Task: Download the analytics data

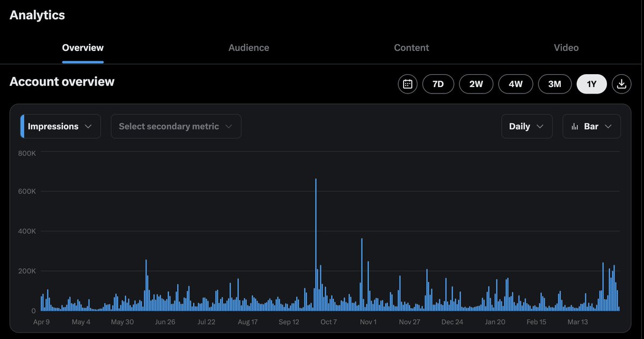Action: [x=621, y=84]
